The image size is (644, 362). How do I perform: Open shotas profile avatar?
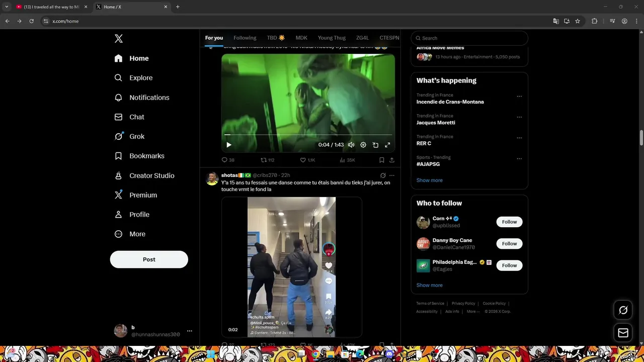(x=212, y=179)
